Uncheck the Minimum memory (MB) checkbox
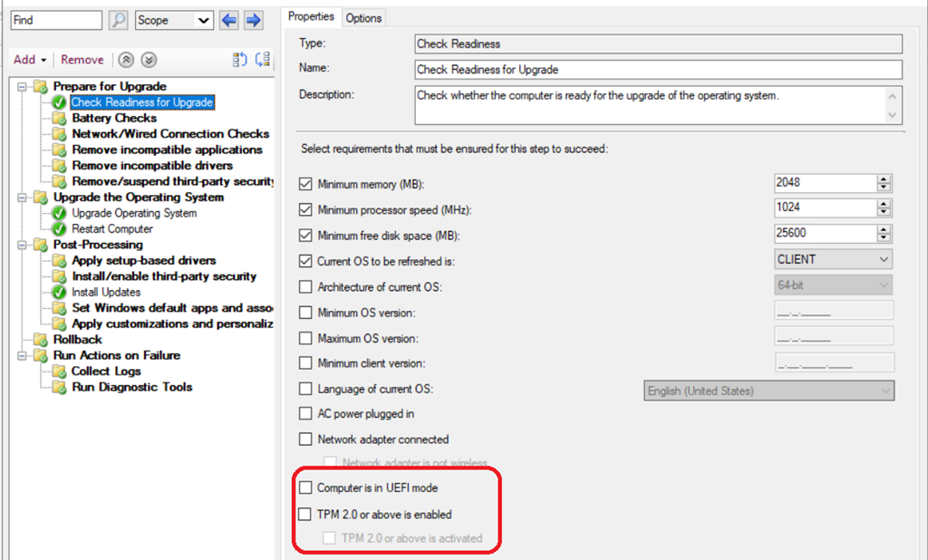The width and height of the screenshot is (928, 560). (305, 184)
